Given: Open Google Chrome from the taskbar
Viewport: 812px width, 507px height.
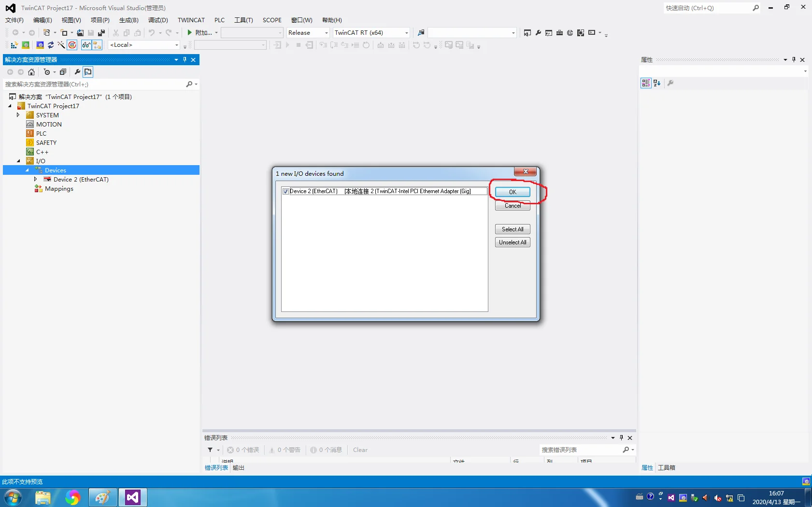Looking at the screenshot, I should point(72,497).
